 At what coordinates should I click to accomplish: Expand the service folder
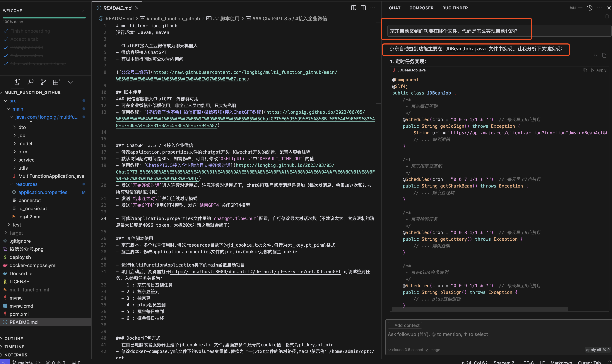[26, 160]
